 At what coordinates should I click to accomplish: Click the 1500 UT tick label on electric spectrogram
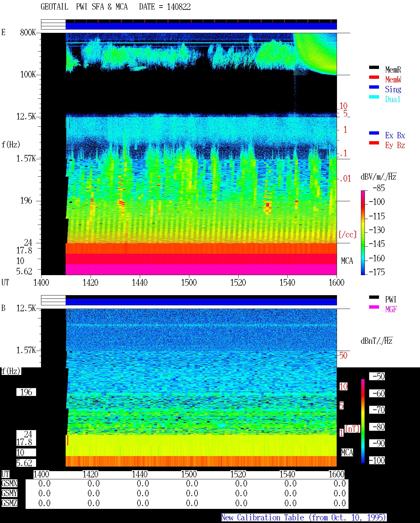click(189, 282)
